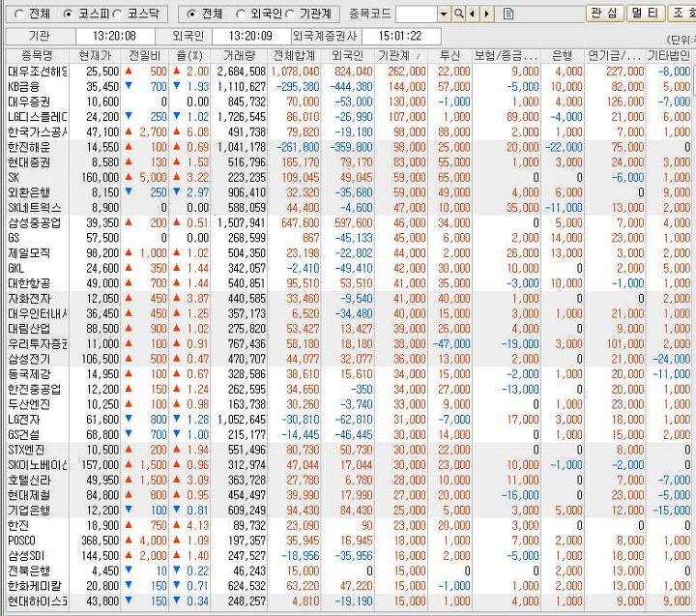Select the STX엔진 stock row name
The height and width of the screenshot is (616, 696).
tap(26, 450)
